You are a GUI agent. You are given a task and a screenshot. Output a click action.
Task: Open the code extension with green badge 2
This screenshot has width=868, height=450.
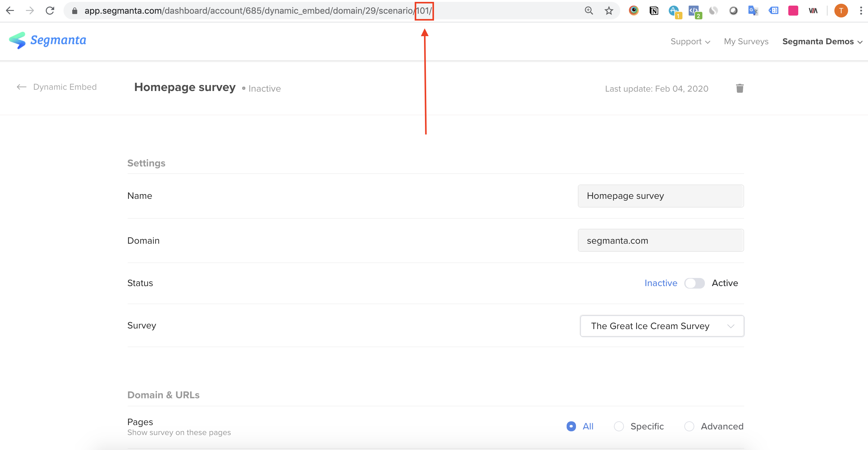pos(695,12)
